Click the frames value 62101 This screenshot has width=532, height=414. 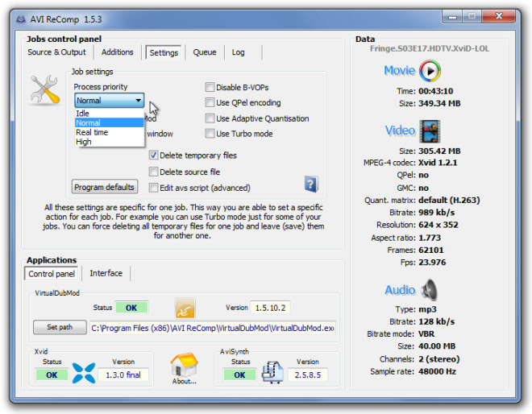pos(431,250)
